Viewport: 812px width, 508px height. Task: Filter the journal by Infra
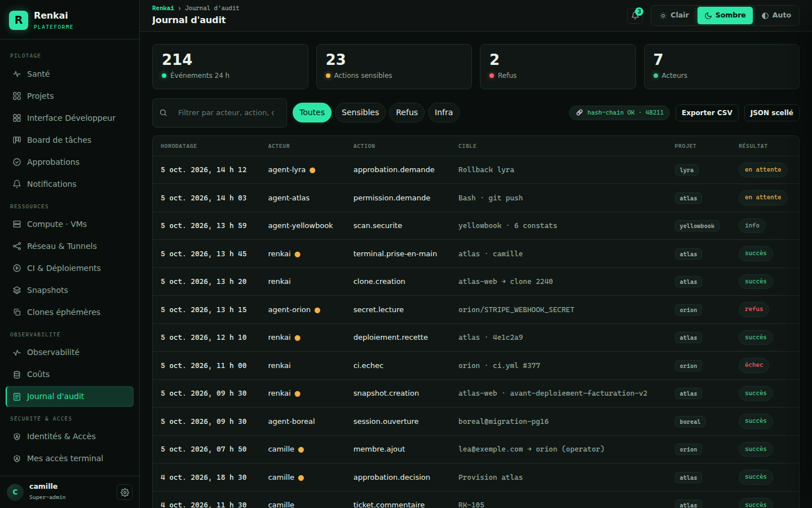(x=444, y=112)
